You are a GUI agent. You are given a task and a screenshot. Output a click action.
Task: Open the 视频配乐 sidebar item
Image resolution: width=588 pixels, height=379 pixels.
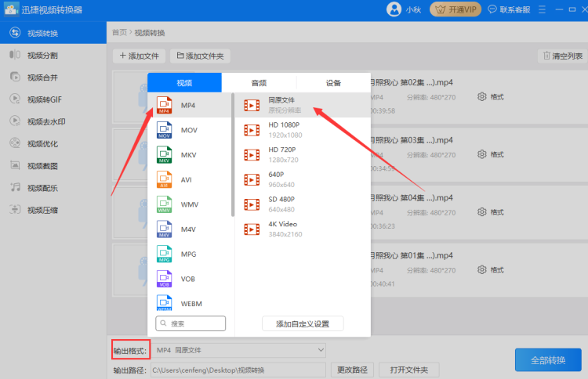coord(53,188)
